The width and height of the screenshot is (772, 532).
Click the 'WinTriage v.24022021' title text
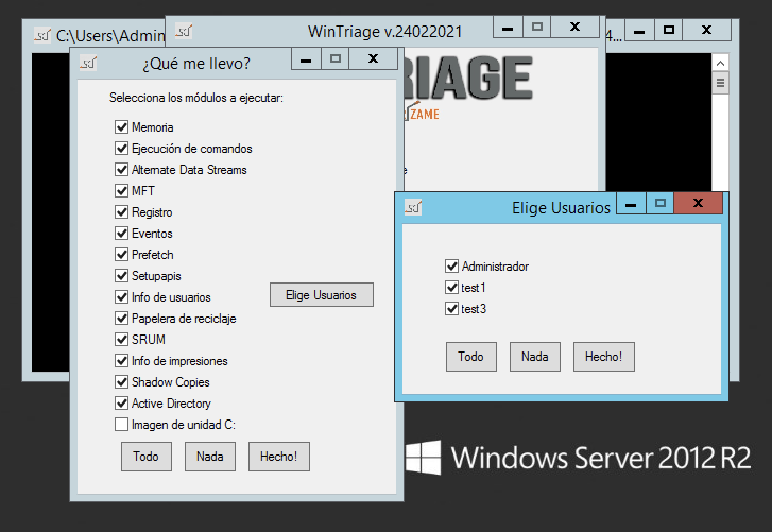click(385, 31)
